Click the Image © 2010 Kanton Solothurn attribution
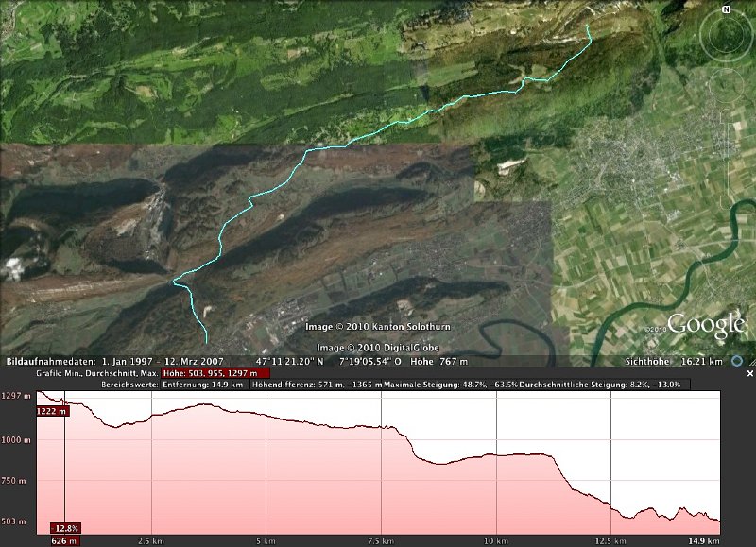Screen dimensions: 756x547 (378, 327)
